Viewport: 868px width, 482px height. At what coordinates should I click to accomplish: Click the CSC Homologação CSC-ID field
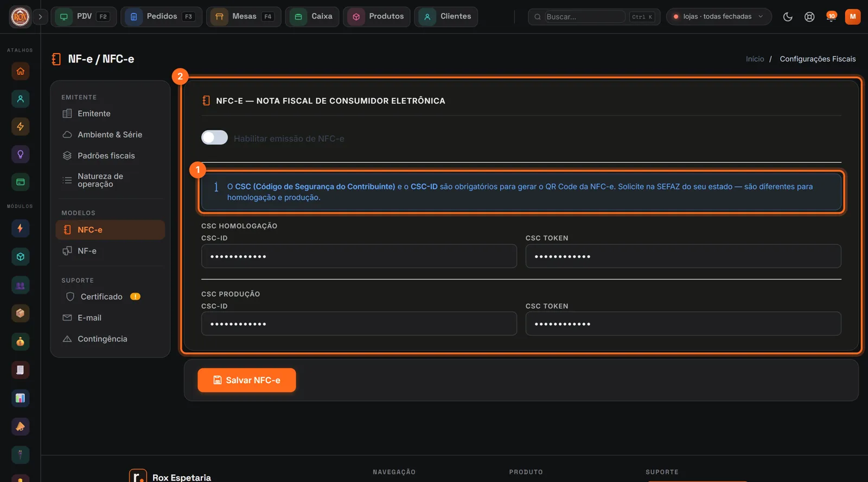coord(359,256)
